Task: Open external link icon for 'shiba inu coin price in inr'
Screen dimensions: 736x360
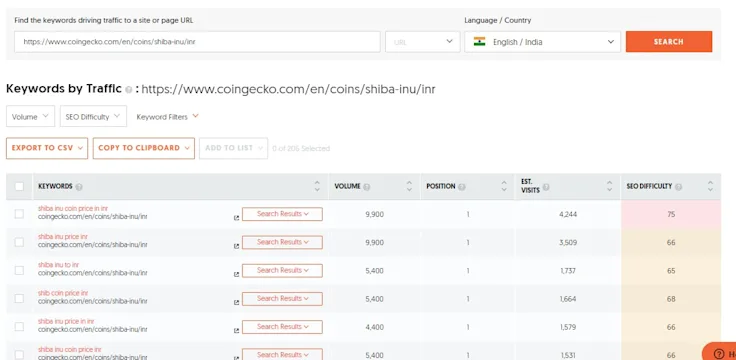Action: (x=237, y=218)
